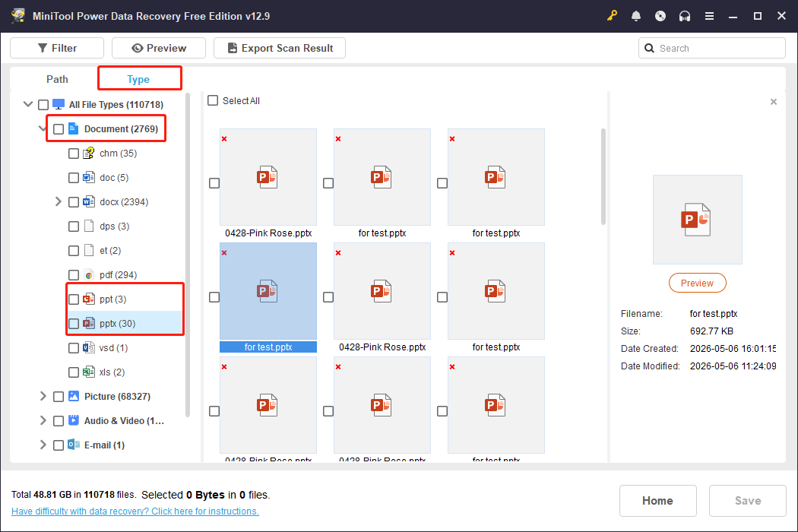The width and height of the screenshot is (798, 532).
Task: Expand the E-mail (1) node
Action: click(43, 445)
